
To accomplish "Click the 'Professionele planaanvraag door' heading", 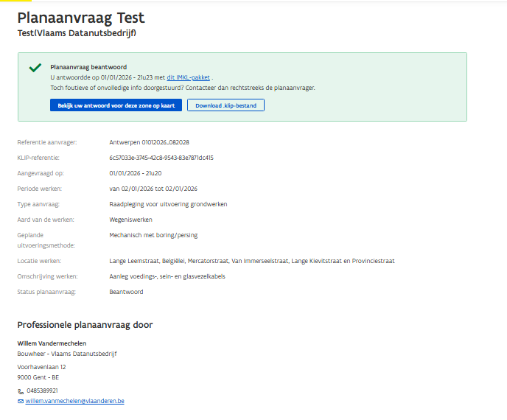I will 85,325.
